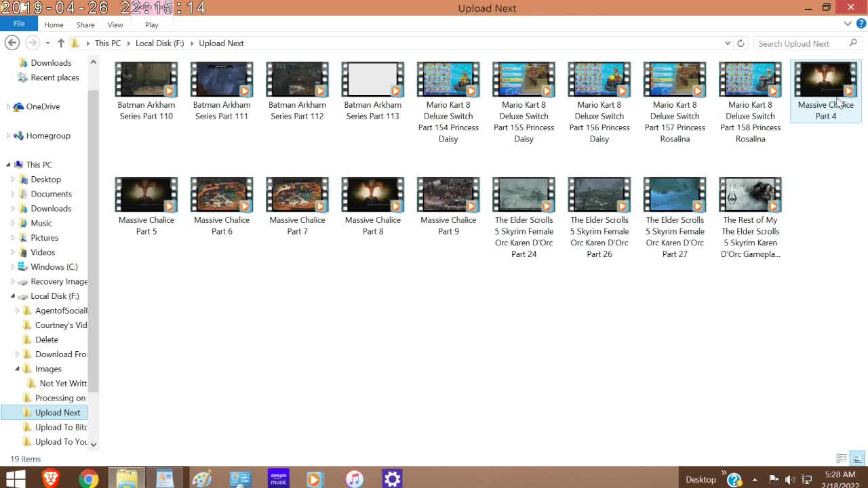The image size is (868, 488).
Task: Click the Up one level arrow
Action: 60,43
